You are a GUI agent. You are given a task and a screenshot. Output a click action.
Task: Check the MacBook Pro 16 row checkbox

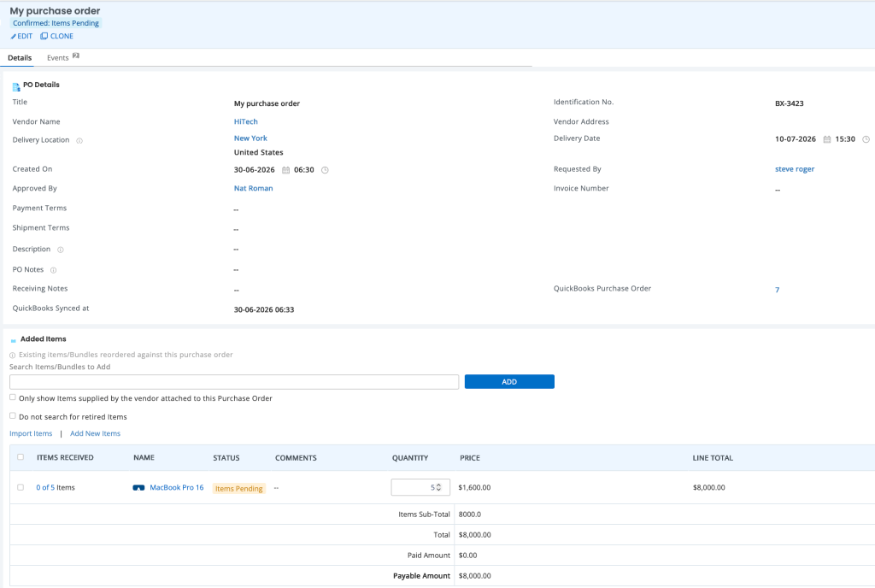[x=21, y=487]
